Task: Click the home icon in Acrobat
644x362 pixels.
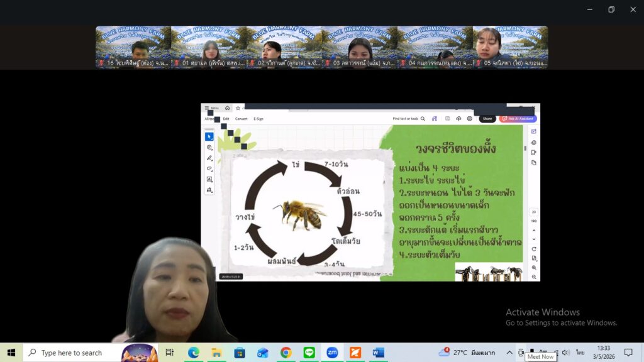Action: point(227,108)
